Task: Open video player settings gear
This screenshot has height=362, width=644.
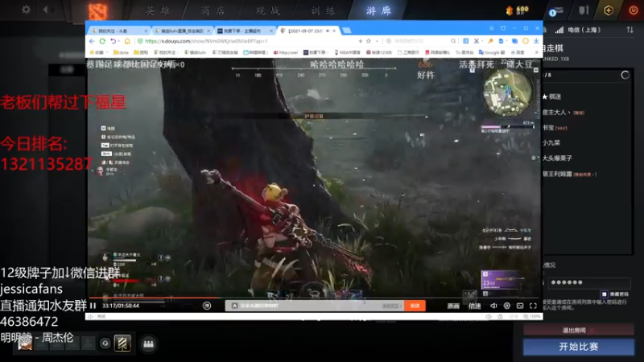Action: pos(507,306)
